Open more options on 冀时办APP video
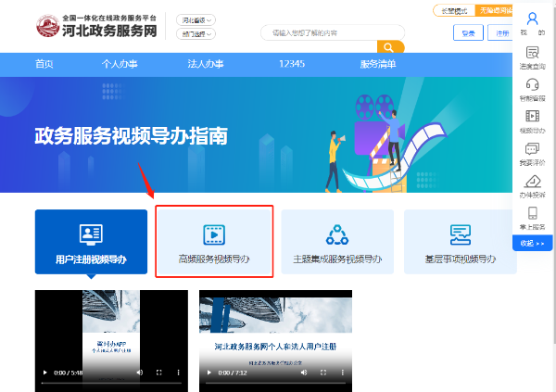The image size is (556, 392). pos(178,373)
